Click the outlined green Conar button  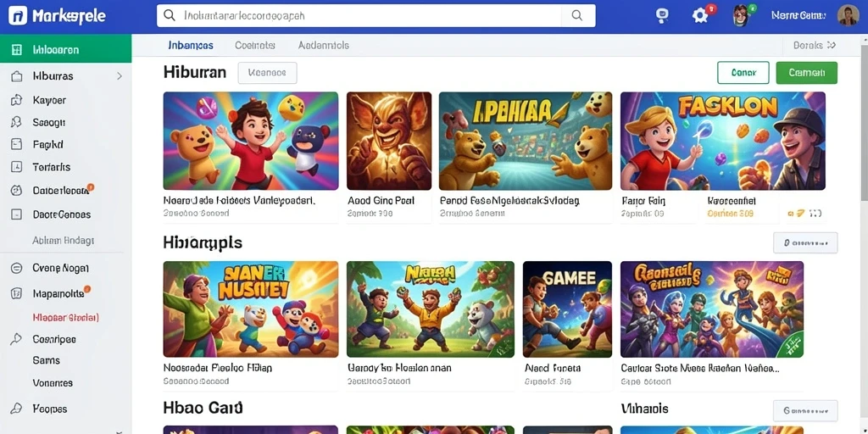743,73
